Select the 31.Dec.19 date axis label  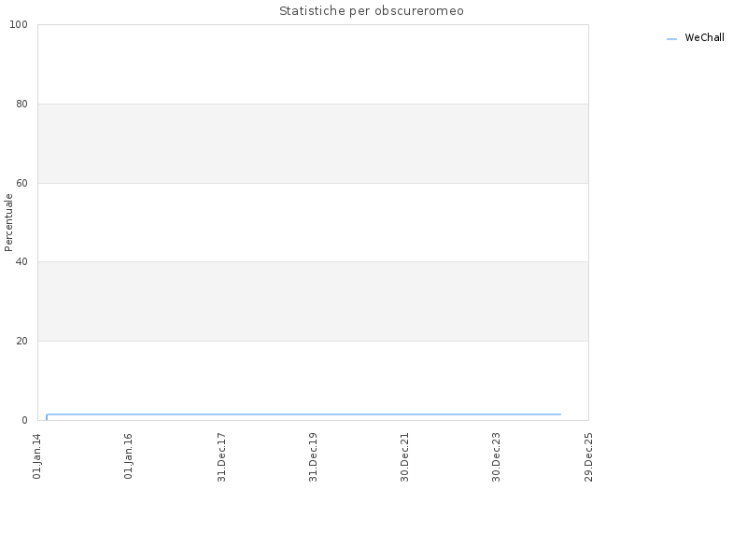pyautogui.click(x=313, y=456)
